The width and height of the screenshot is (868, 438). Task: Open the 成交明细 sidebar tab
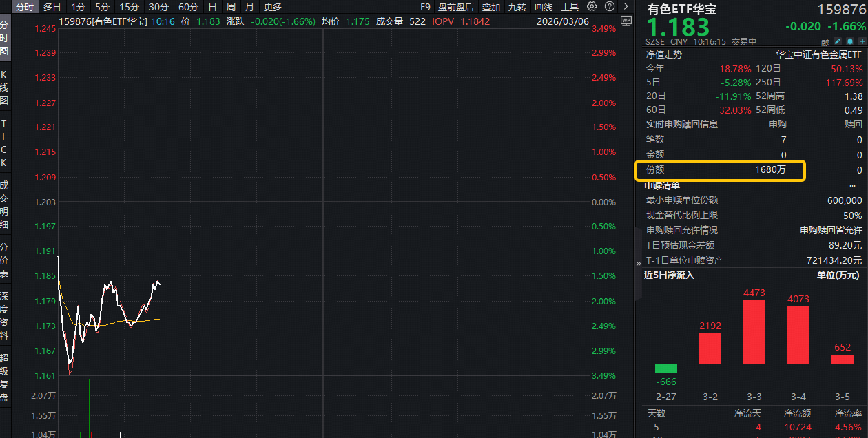tap(5, 205)
